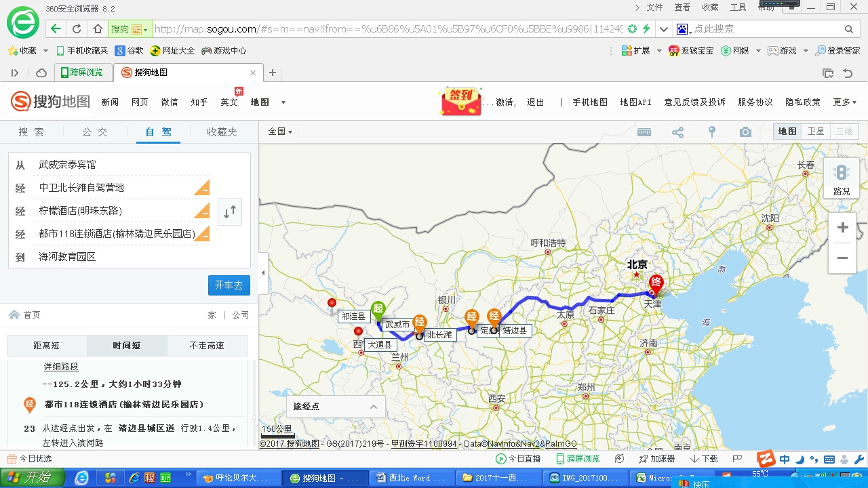Viewport: 868px width, 488px height.
Task: Click the map pin marker tool
Action: (711, 132)
